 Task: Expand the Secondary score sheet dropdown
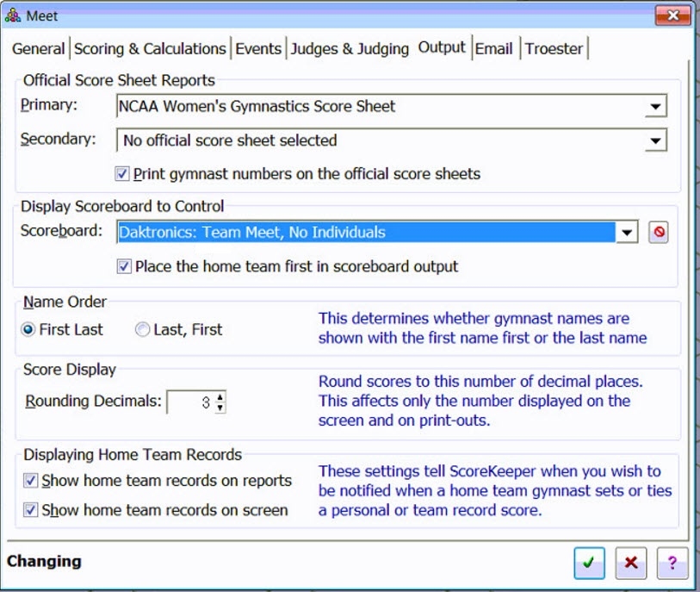click(x=655, y=140)
